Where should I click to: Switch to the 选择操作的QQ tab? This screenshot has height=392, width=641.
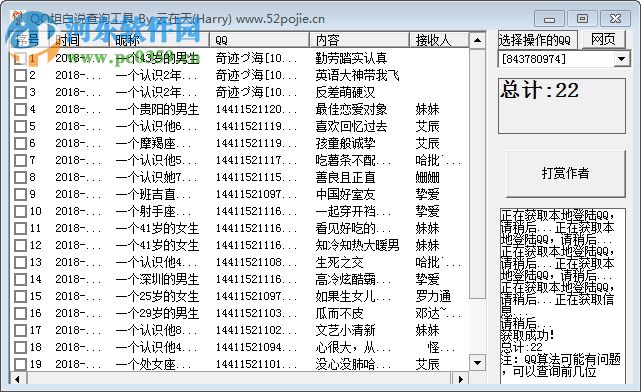click(537, 40)
